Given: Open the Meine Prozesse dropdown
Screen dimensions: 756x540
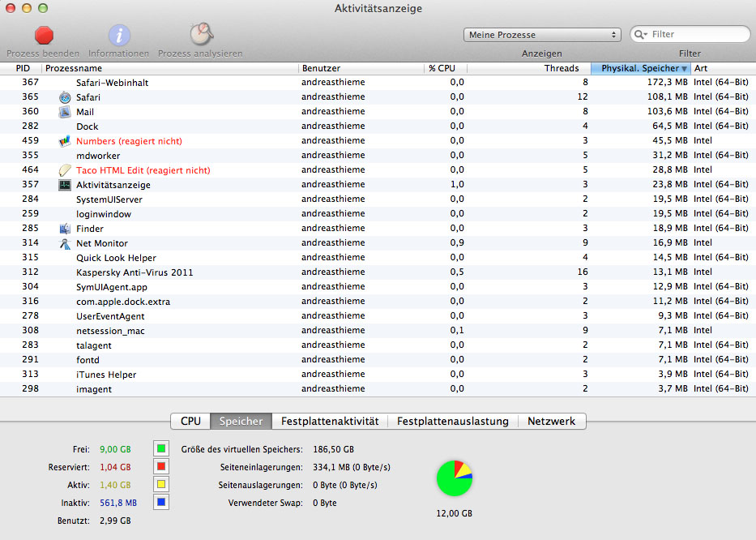Looking at the screenshot, I should point(542,35).
